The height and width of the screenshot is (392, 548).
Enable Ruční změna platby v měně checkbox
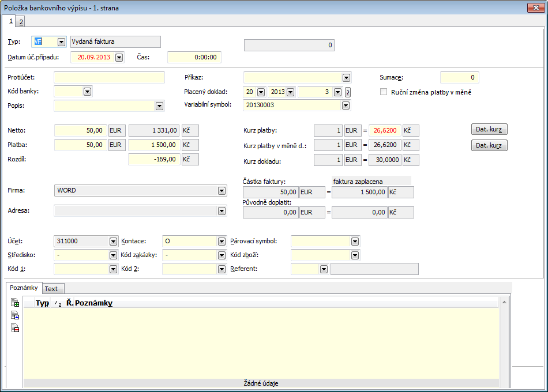tap(384, 92)
